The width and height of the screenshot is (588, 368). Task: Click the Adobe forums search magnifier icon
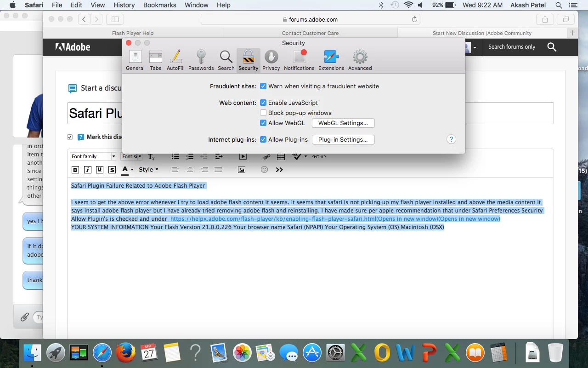tap(552, 47)
